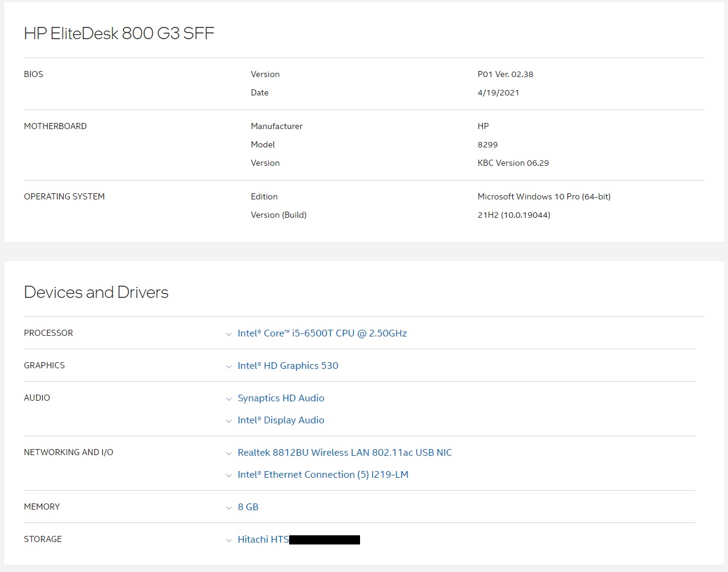Screen dimensions: 728x572
Task: Select the Manufacturer field label
Action: point(277,126)
